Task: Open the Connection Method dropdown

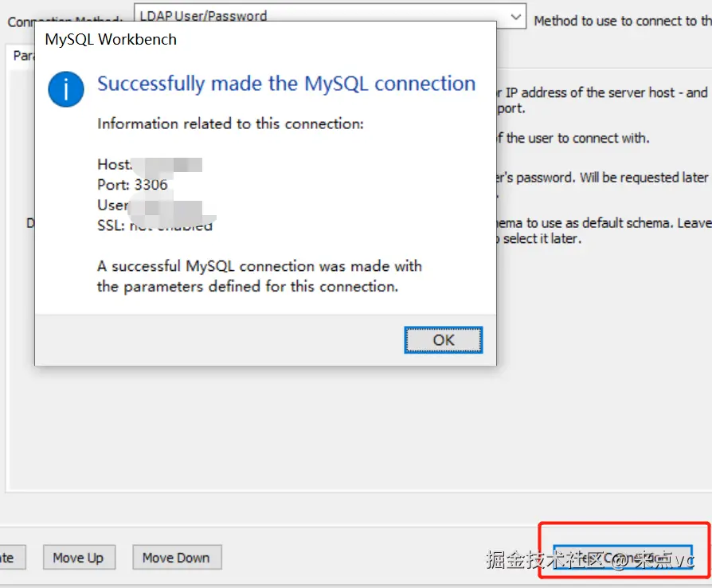Action: [515, 17]
